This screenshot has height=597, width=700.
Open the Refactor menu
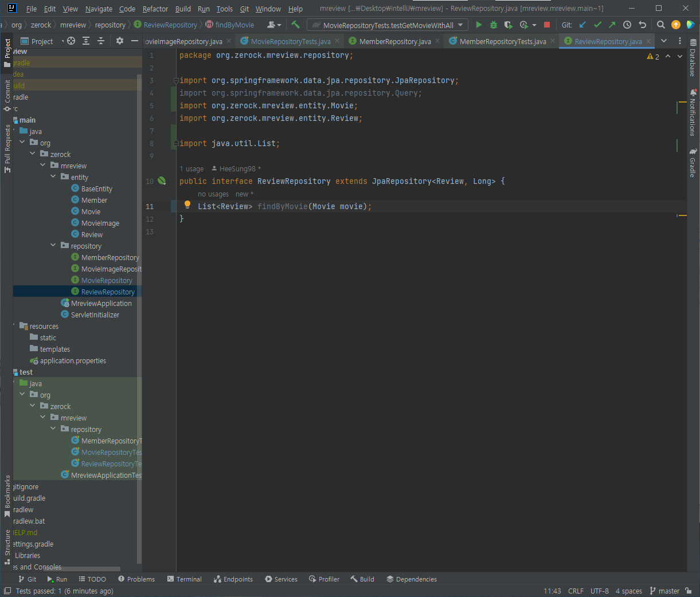click(155, 9)
